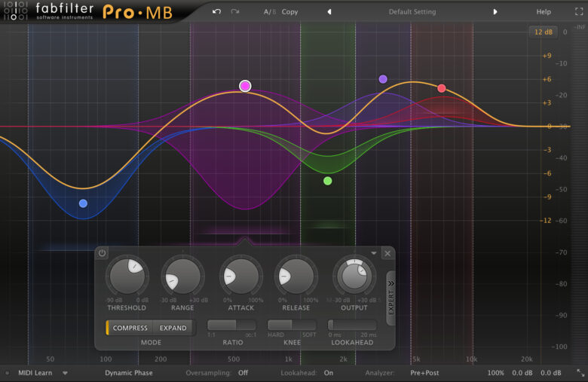The image size is (588, 382).
Task: Click the window resize corner icon
Action: tap(580, 373)
